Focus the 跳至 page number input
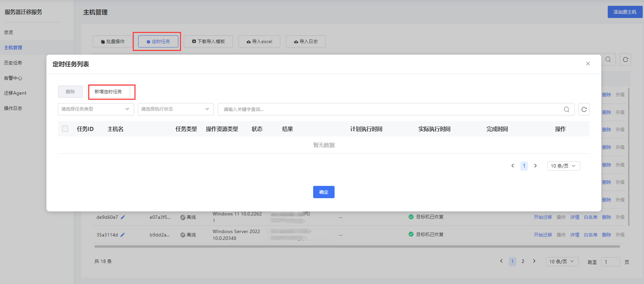Viewport: 644px width, 284px height. [610, 262]
